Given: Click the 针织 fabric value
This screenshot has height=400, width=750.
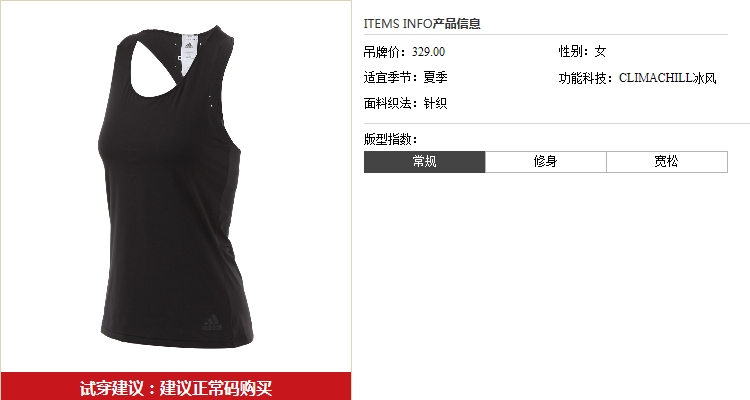Looking at the screenshot, I should tap(435, 103).
